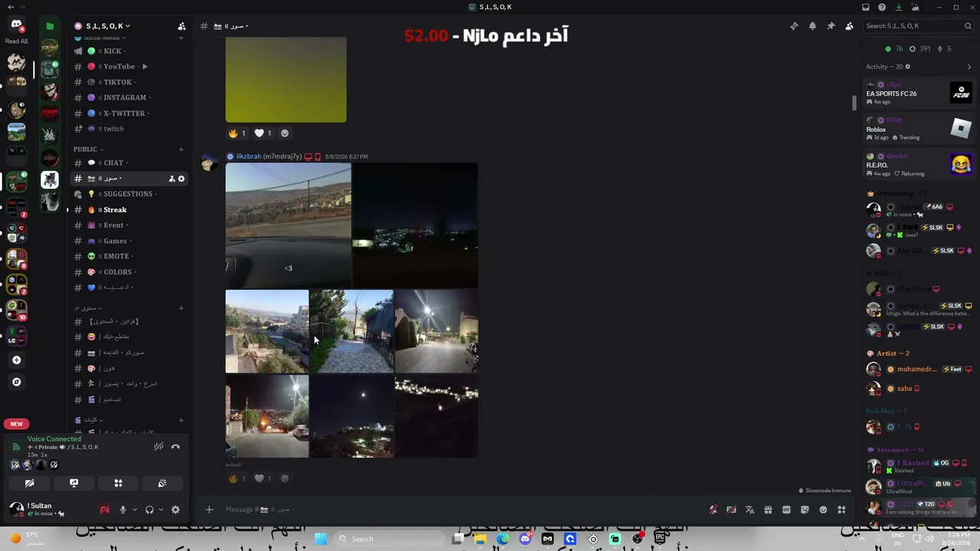Open the emoji picker in message bar
Image resolution: width=980 pixels, height=551 pixels.
(823, 510)
